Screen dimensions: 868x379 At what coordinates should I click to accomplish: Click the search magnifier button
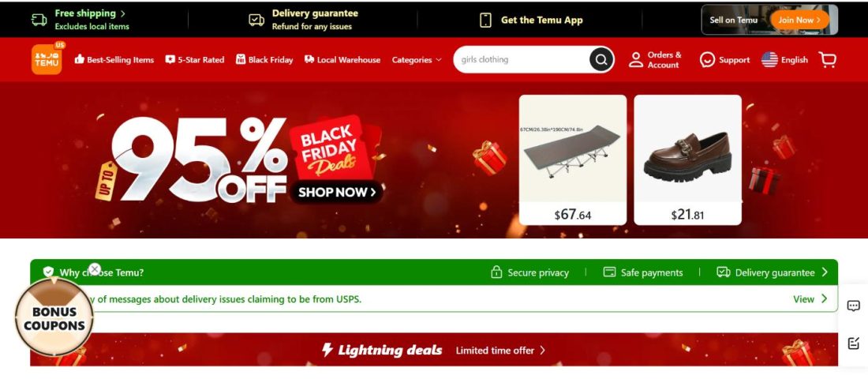point(601,59)
